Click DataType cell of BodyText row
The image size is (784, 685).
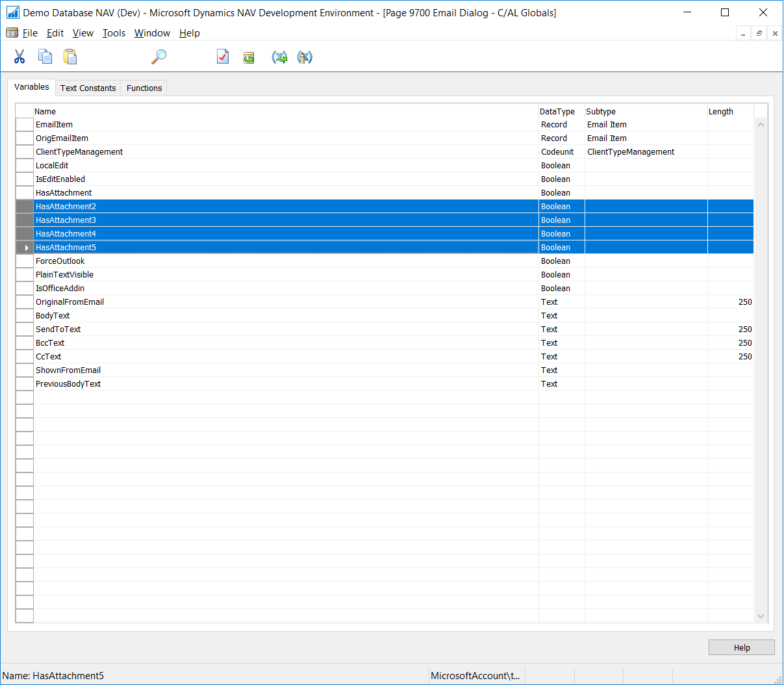(561, 316)
